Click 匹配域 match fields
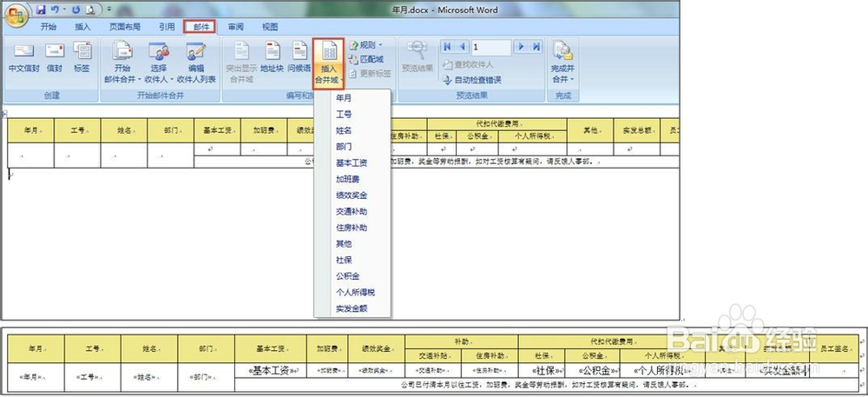 point(366,59)
